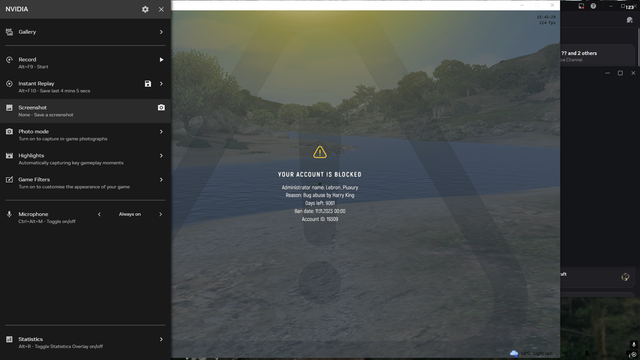This screenshot has height=360, width=640.
Task: Open the taskbar weather 'Light rain' widget
Action: pos(531,353)
